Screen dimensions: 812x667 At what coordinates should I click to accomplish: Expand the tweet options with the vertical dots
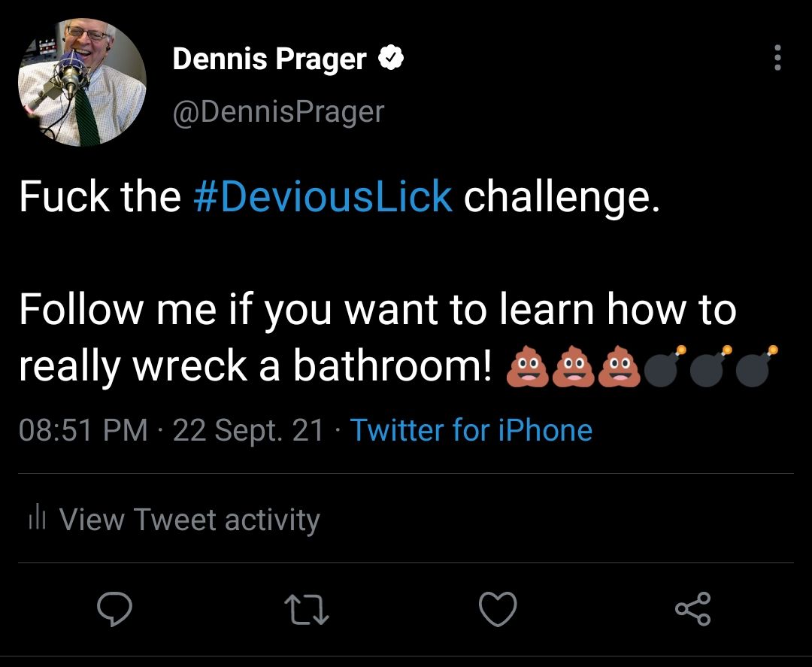778,59
